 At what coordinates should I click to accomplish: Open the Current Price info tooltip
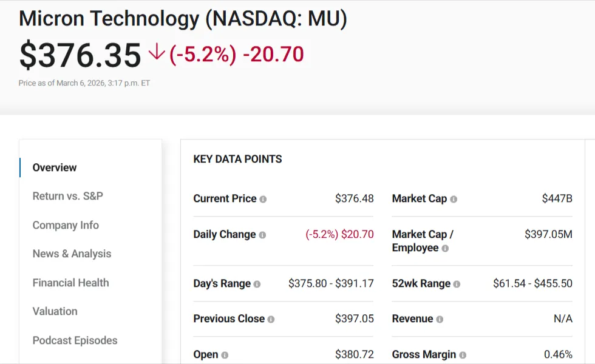pos(263,198)
